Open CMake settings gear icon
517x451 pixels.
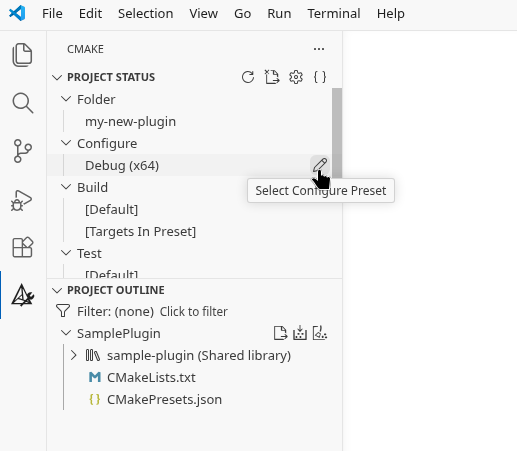pyautogui.click(x=296, y=77)
